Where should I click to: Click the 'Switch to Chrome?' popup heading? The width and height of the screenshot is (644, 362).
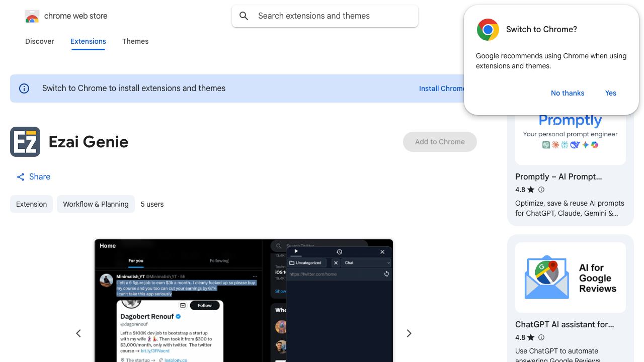tap(541, 29)
